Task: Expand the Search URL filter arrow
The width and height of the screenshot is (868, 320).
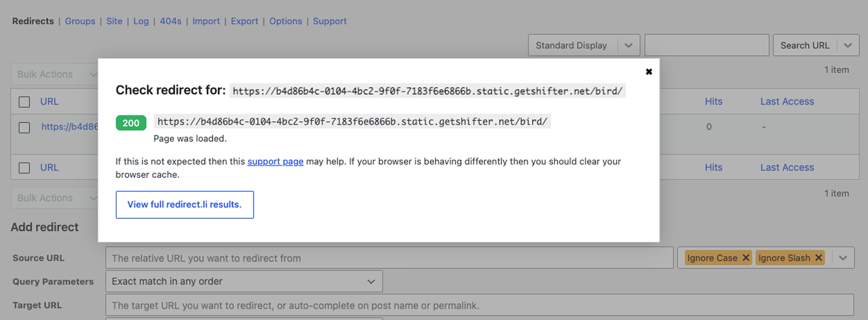Action: tap(848, 45)
